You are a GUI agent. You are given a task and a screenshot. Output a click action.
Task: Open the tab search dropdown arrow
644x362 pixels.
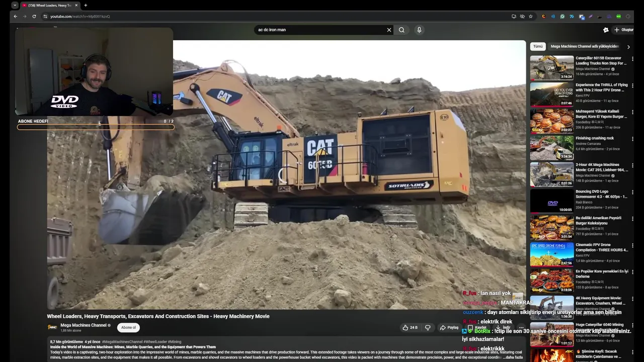pyautogui.click(x=15, y=5)
